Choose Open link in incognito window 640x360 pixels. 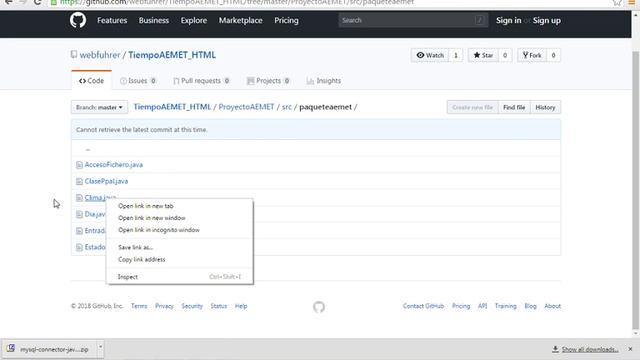(x=180, y=230)
